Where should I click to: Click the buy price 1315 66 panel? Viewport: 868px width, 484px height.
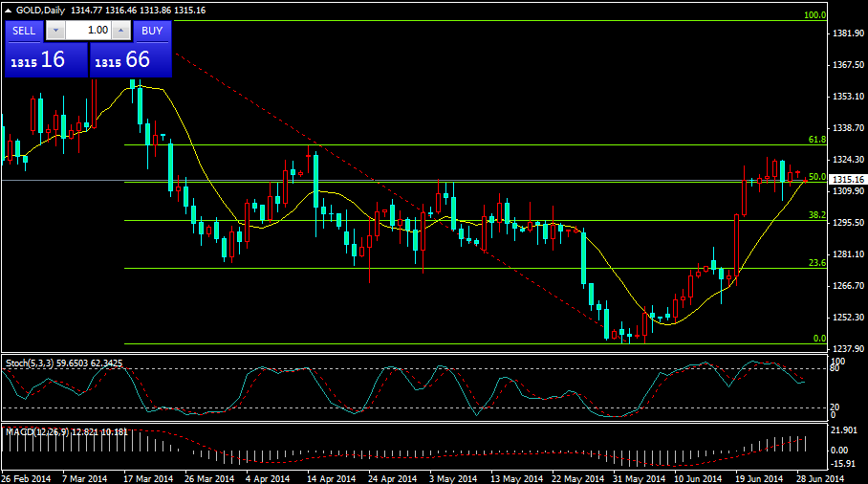130,60
